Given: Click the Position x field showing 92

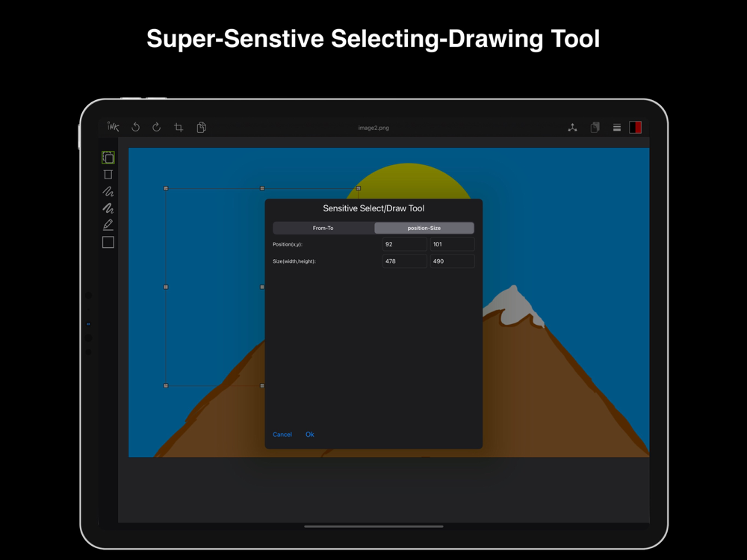Looking at the screenshot, I should [x=404, y=244].
